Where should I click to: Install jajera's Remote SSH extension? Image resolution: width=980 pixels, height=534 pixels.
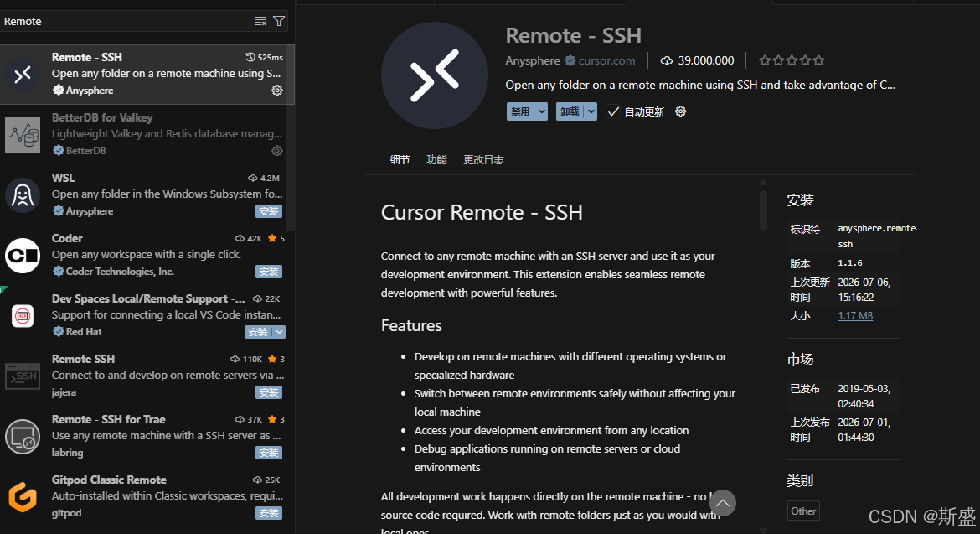pos(269,392)
